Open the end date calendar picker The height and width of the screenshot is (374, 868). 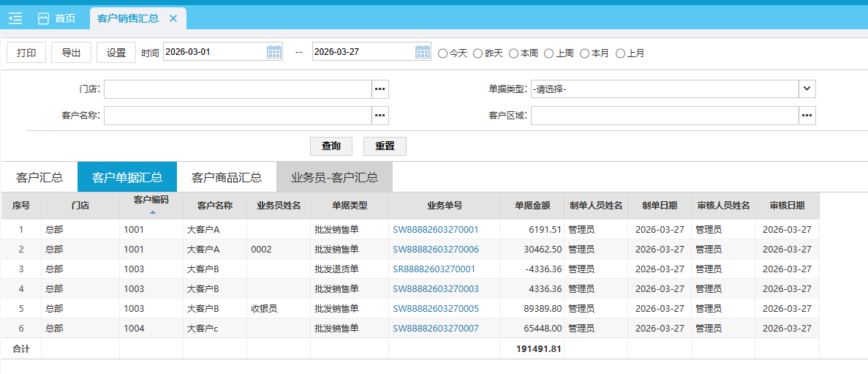tap(423, 52)
